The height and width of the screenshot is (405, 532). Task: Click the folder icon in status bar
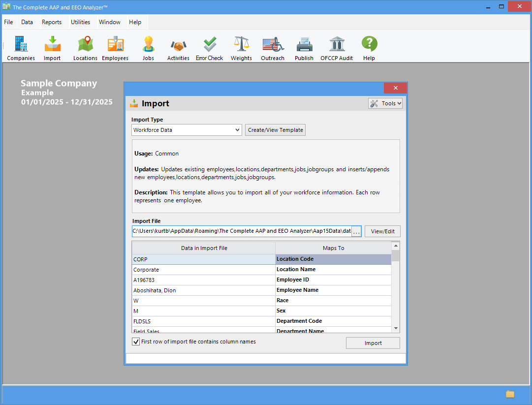[x=510, y=394]
